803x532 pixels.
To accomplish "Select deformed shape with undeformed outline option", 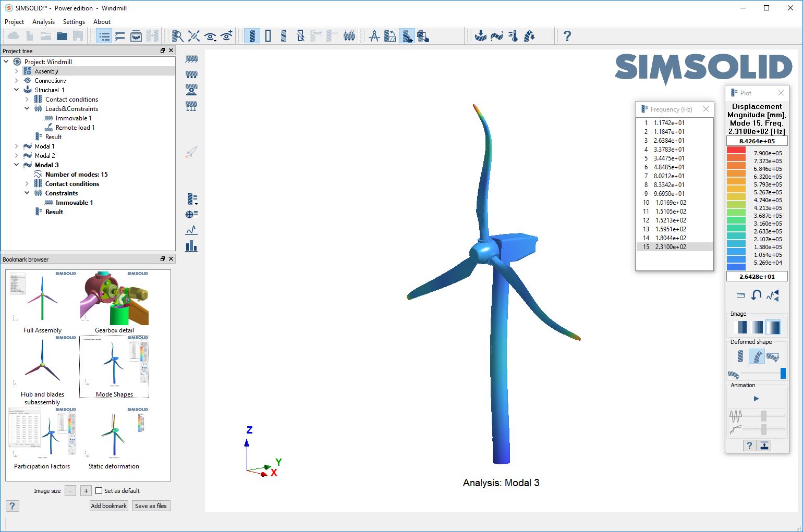I will (773, 356).
